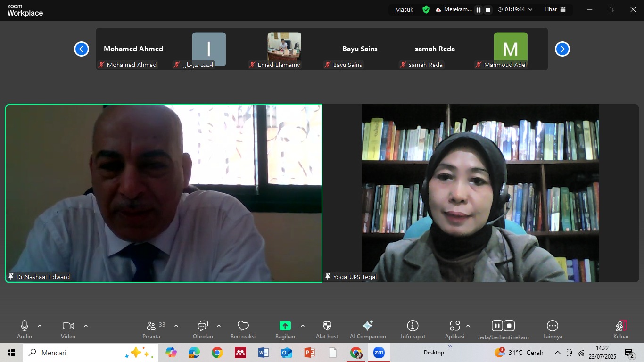Screen dimensions: 644x362
Task: Pause recording in the top bar
Action: (x=479, y=10)
